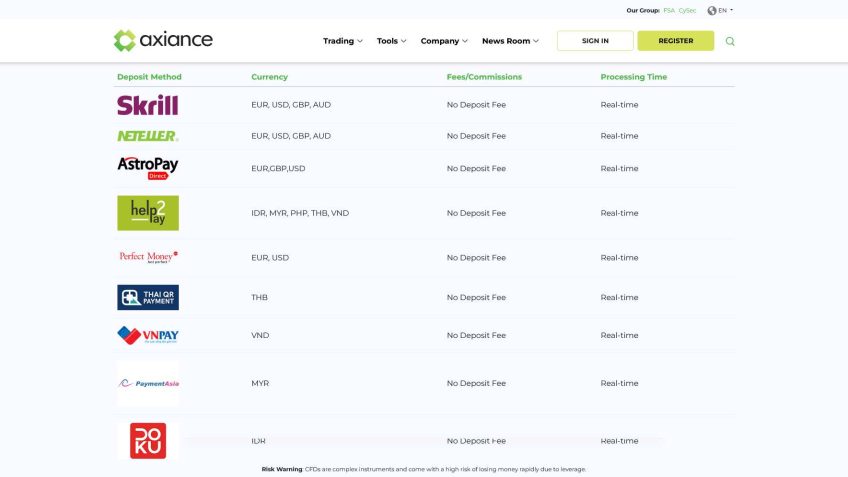848x477 pixels.
Task: Click the Sign In button
Action: click(x=595, y=41)
